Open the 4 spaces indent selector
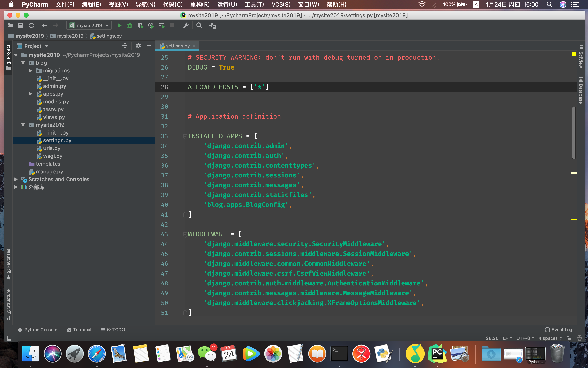588x368 pixels. click(x=550, y=338)
